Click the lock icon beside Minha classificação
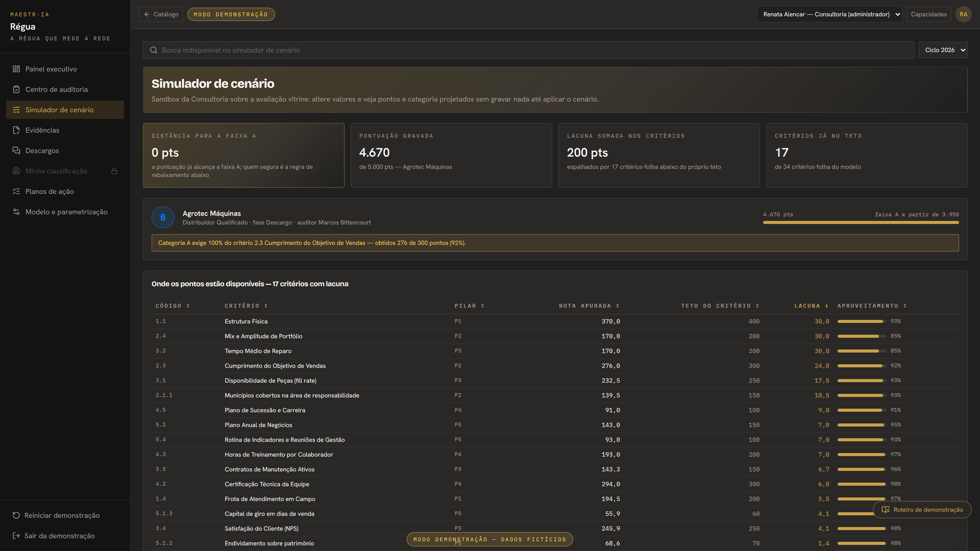The width and height of the screenshot is (980, 551). pyautogui.click(x=114, y=171)
